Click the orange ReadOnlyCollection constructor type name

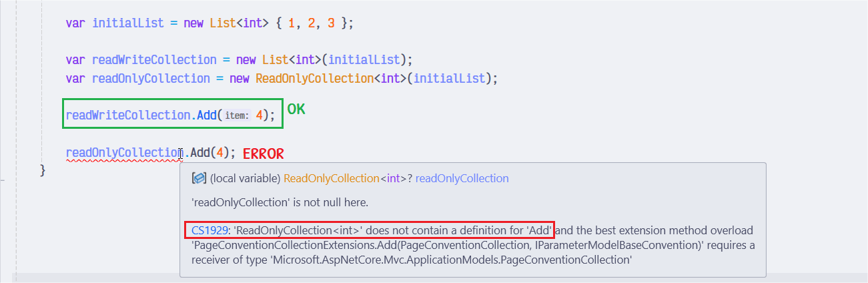coord(314,78)
